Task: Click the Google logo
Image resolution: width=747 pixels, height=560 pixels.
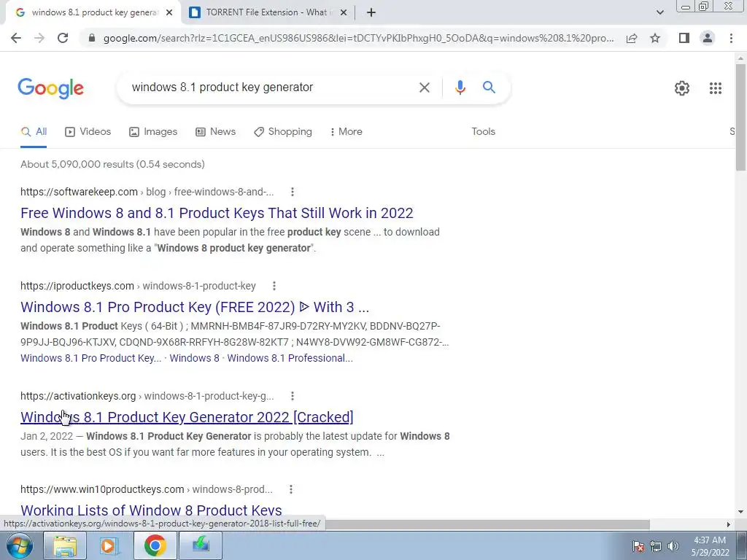Action: (50, 88)
